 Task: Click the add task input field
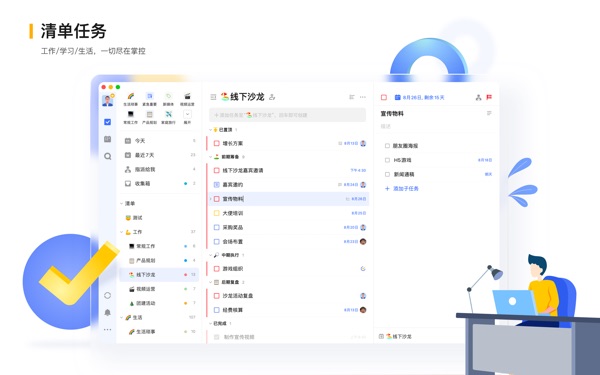[287, 115]
